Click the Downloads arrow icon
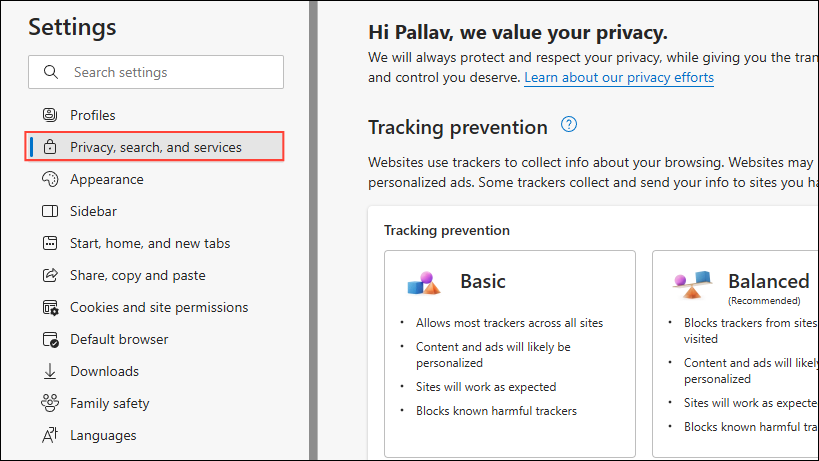819x461 pixels. coord(50,371)
